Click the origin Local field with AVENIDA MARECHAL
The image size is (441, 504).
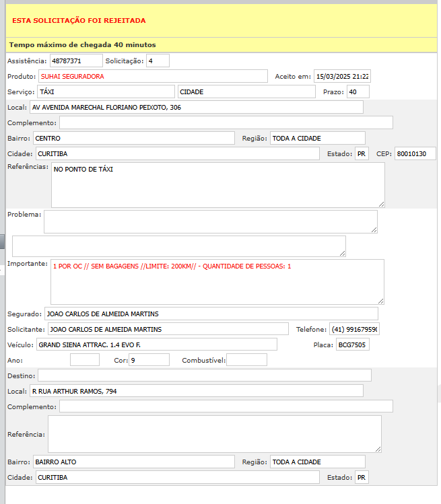(x=196, y=107)
